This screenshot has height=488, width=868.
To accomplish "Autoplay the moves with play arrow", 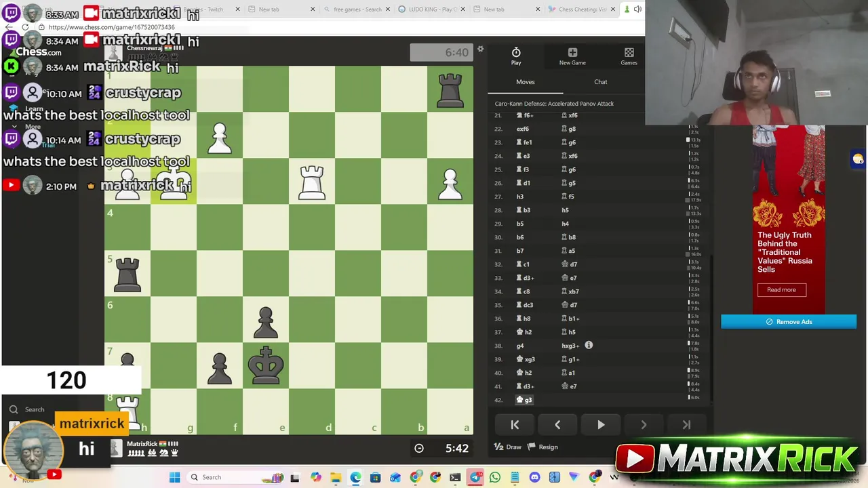I will click(x=601, y=425).
